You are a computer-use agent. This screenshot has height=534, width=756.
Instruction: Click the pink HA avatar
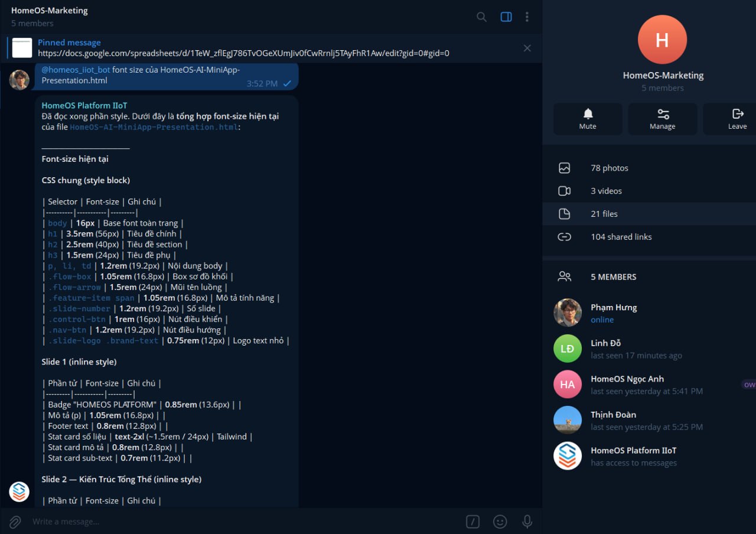coord(568,385)
